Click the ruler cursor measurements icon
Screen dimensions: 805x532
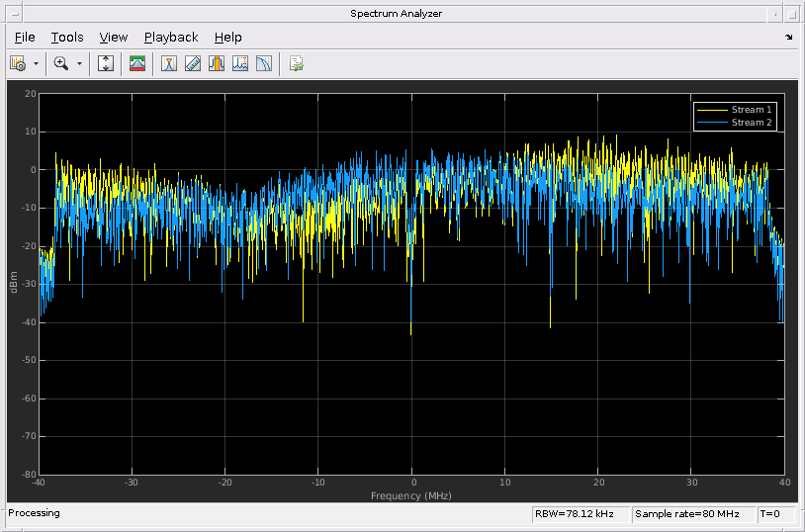coord(193,63)
